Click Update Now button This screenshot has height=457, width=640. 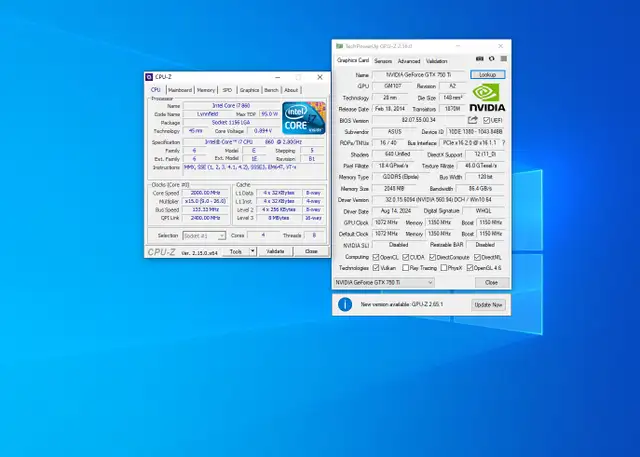click(488, 305)
